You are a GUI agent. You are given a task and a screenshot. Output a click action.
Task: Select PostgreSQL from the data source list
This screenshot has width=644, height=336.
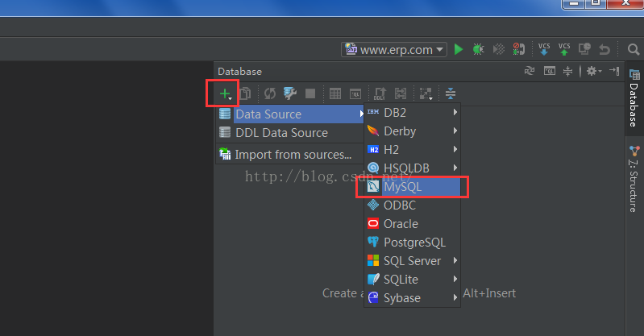[412, 243]
